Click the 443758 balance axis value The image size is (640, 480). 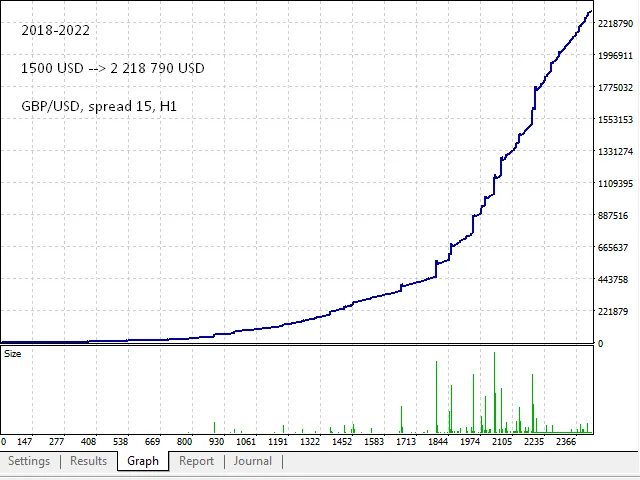tap(613, 280)
